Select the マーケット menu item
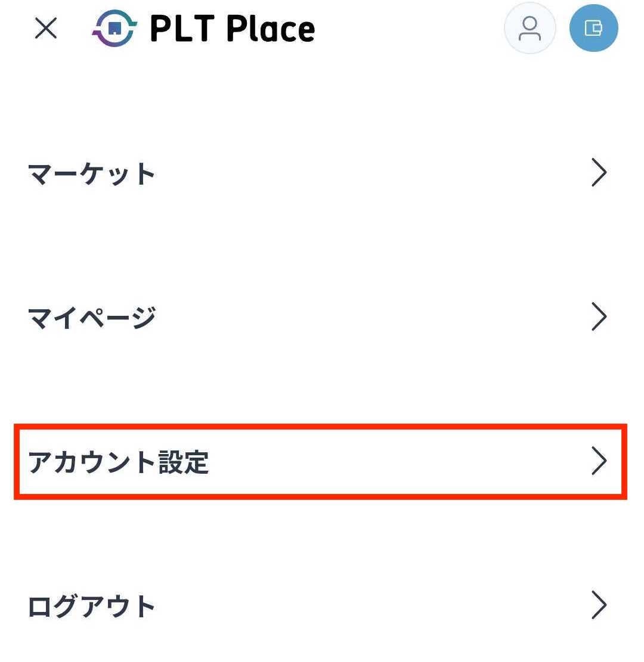This screenshot has height=662, width=644. click(92, 174)
